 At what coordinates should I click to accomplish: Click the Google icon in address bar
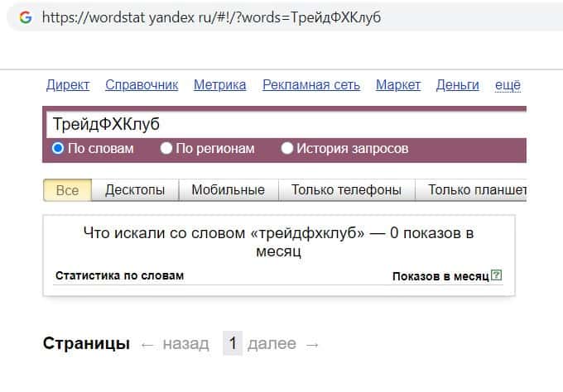coord(26,17)
